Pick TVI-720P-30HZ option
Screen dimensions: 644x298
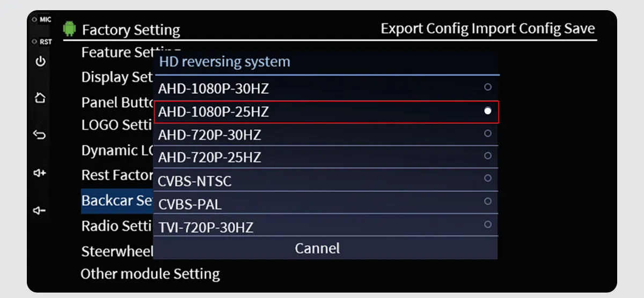326,226
